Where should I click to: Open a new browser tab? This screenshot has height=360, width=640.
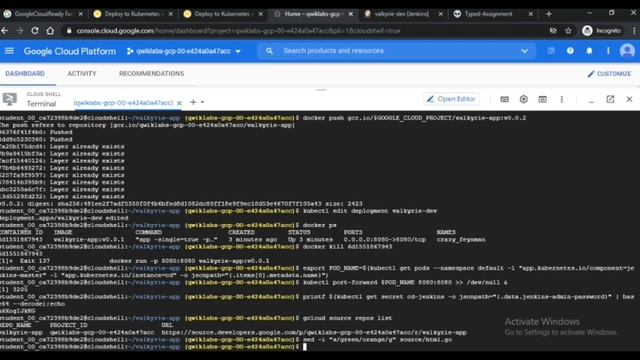(x=549, y=14)
